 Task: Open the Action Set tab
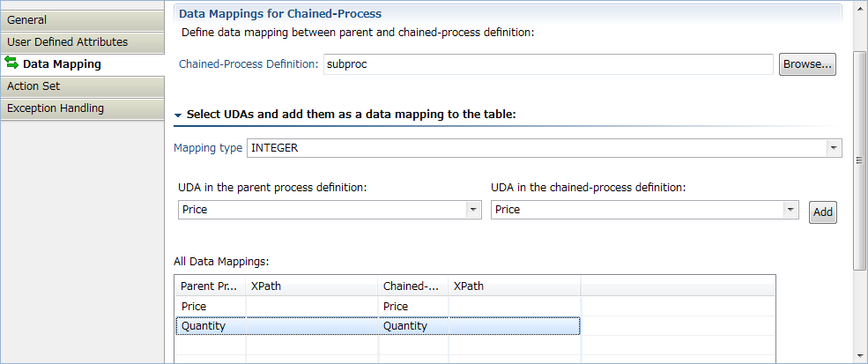(82, 87)
